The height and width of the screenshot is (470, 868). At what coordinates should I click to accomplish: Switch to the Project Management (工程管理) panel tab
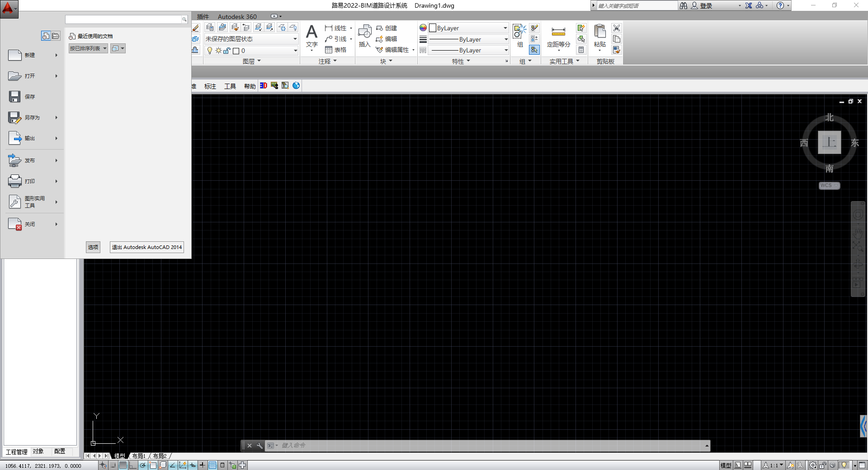click(17, 451)
